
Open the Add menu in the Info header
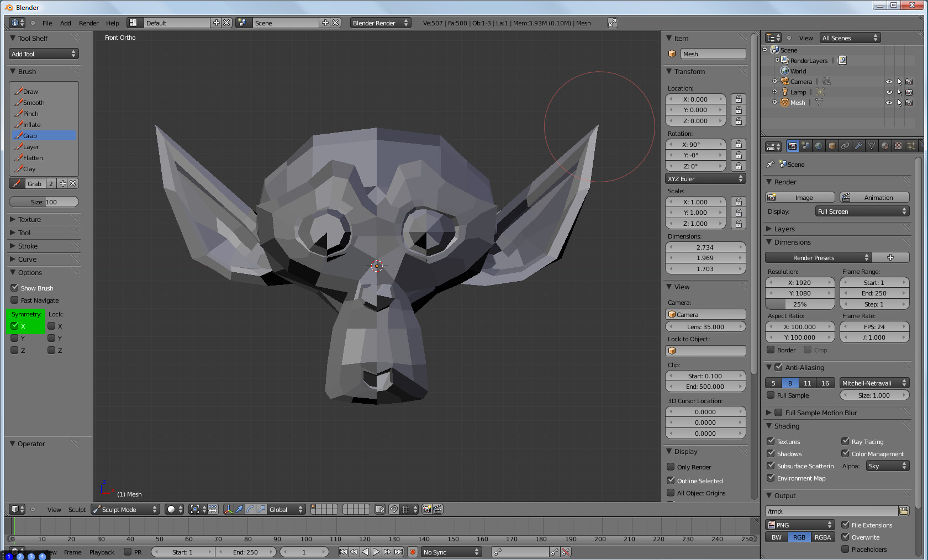click(66, 23)
